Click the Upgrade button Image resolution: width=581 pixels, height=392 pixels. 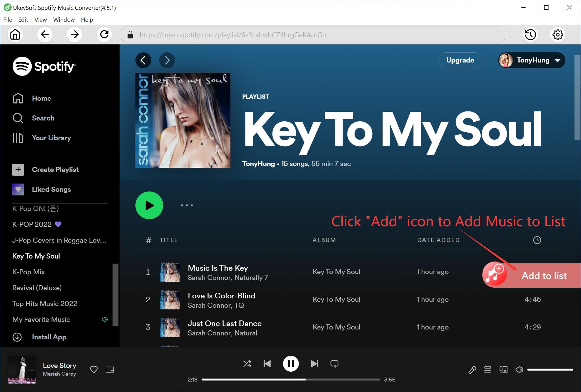tap(460, 60)
